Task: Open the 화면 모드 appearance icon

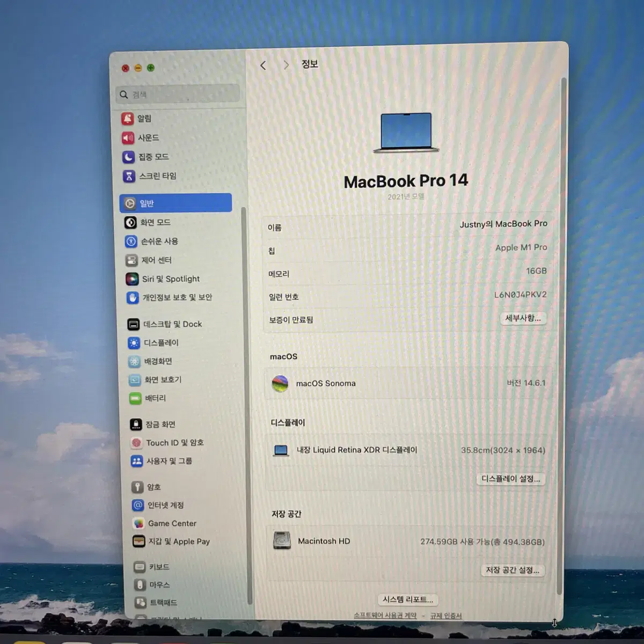Action: 130,222
